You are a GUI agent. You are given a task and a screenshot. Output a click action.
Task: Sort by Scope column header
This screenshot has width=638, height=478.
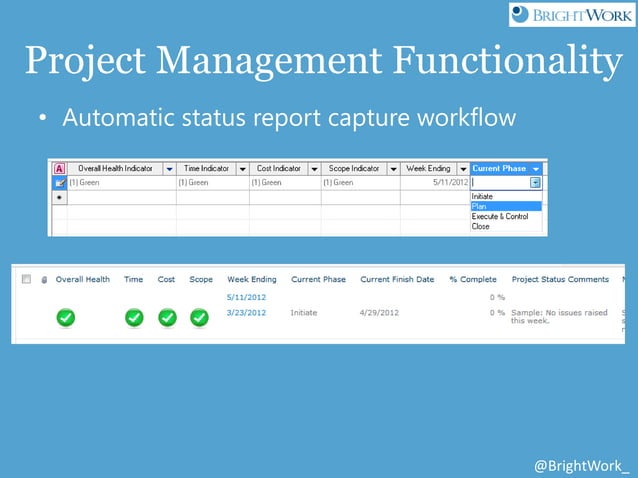point(201,279)
